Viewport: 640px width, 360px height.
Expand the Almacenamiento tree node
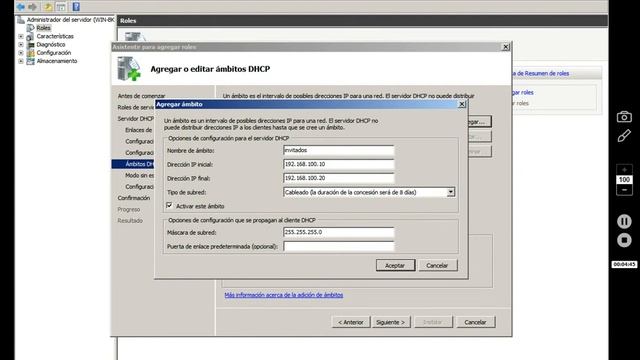21,61
